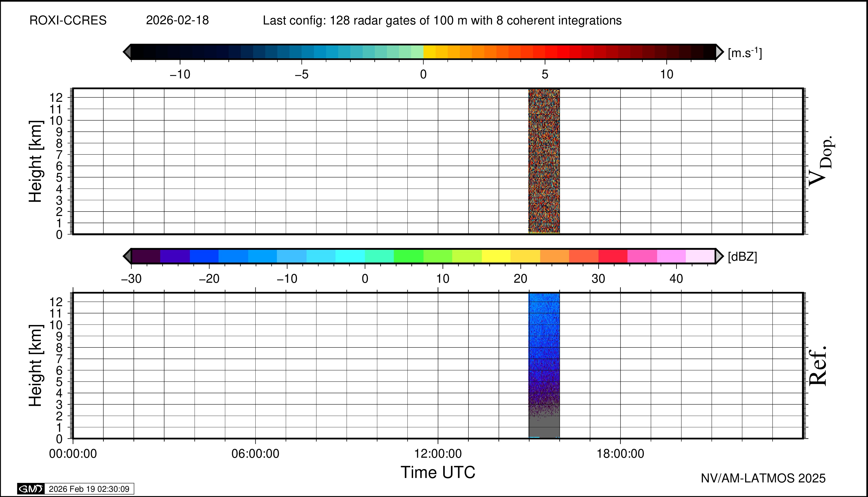Viewport: 868px width, 497px height.
Task: Click the [dBZ] unit label
Action: 742,257
